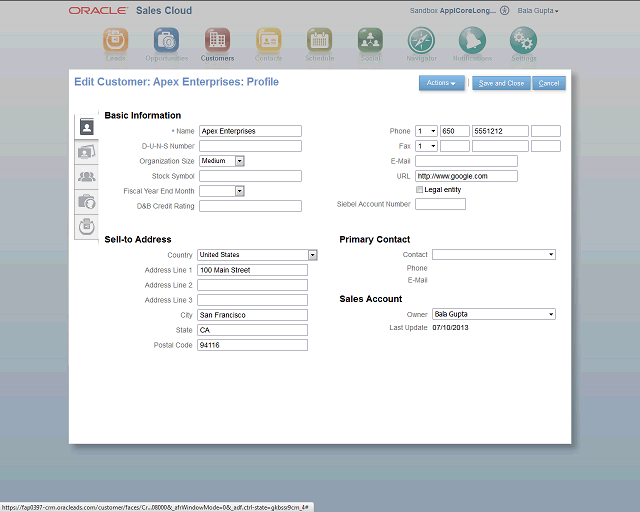Screen dimensions: 640x512
Task: Click the Sell-to Address heading
Action: (x=138, y=239)
